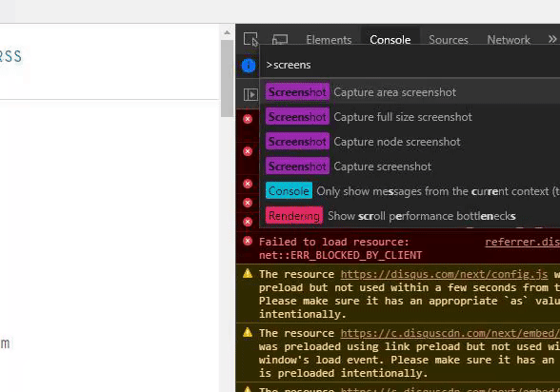Viewport: 560px width, 392px height.
Task: Open the Sources tab
Action: [x=449, y=40]
